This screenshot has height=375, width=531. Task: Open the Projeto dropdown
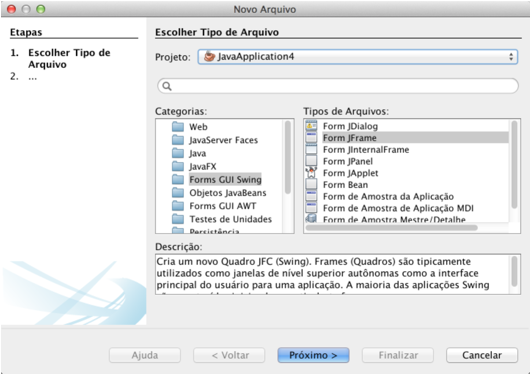pyautogui.click(x=358, y=57)
